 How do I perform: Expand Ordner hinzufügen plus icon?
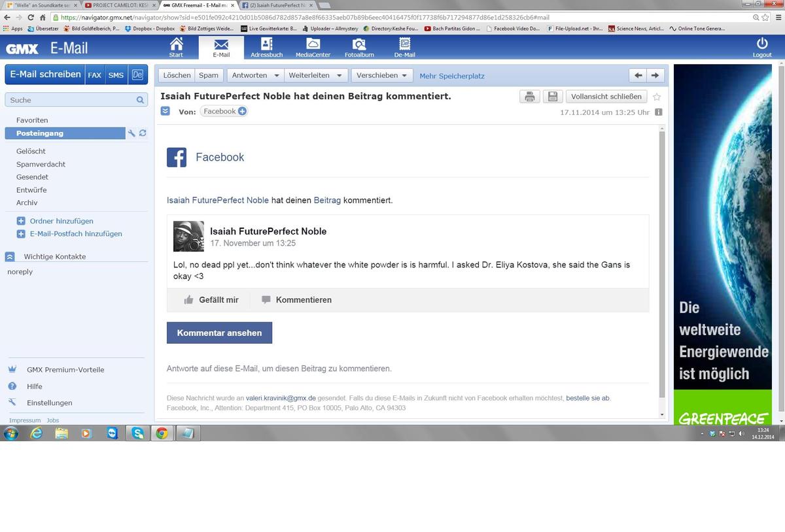21,221
